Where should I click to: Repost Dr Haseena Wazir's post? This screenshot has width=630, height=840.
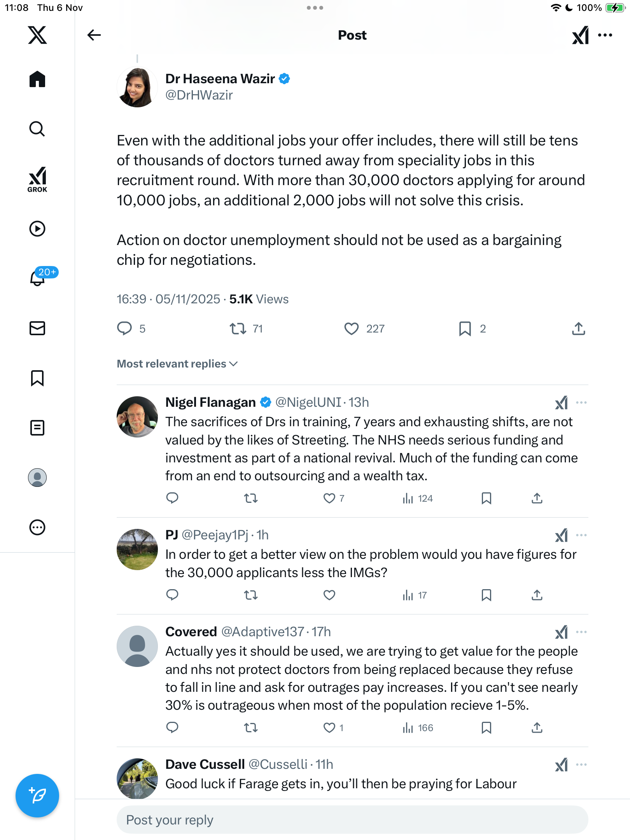238,329
